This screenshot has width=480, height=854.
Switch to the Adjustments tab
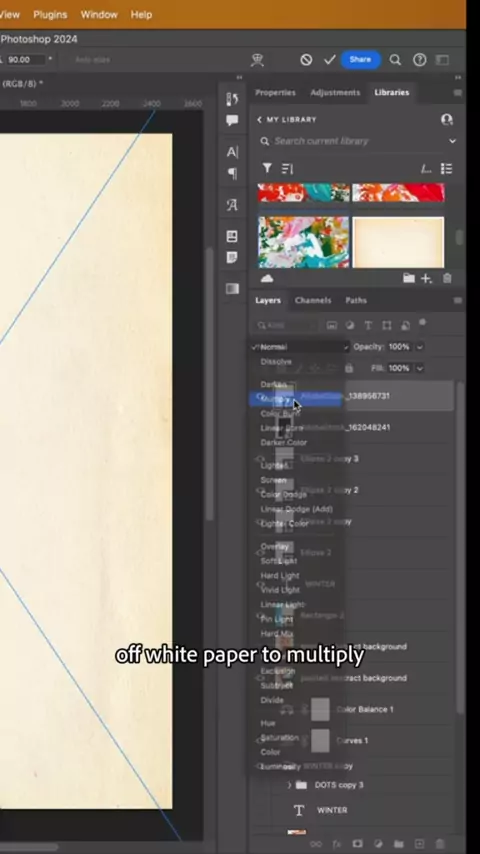pyautogui.click(x=335, y=93)
